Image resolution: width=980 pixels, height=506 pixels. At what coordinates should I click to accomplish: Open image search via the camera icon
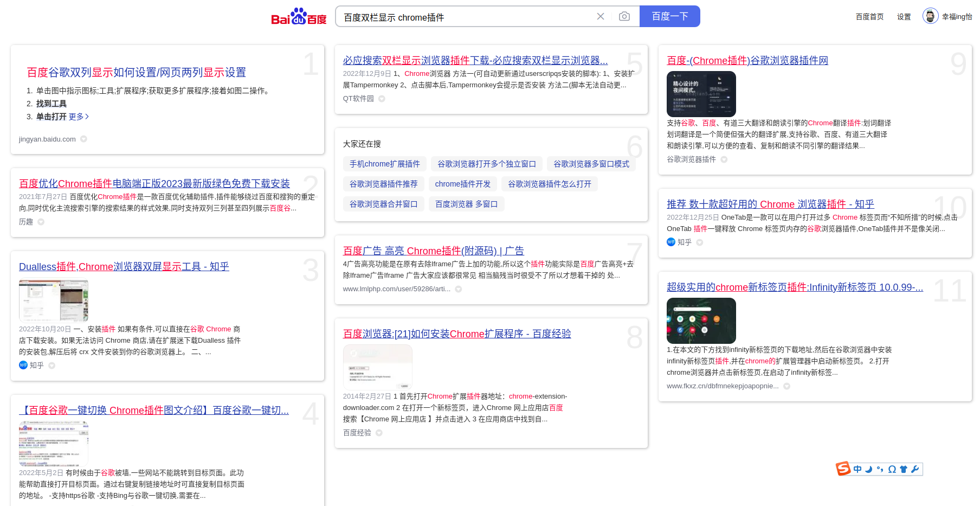(x=624, y=16)
